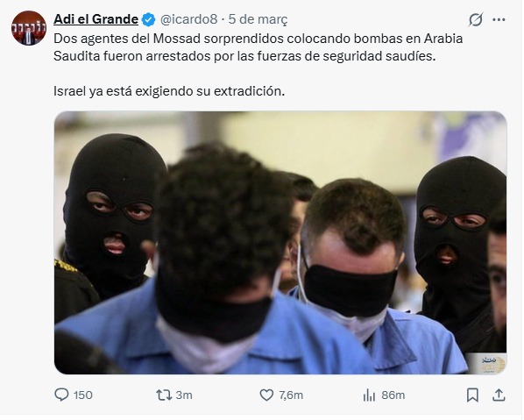Click the 150 replies count
The width and height of the screenshot is (524, 420).
click(x=83, y=395)
